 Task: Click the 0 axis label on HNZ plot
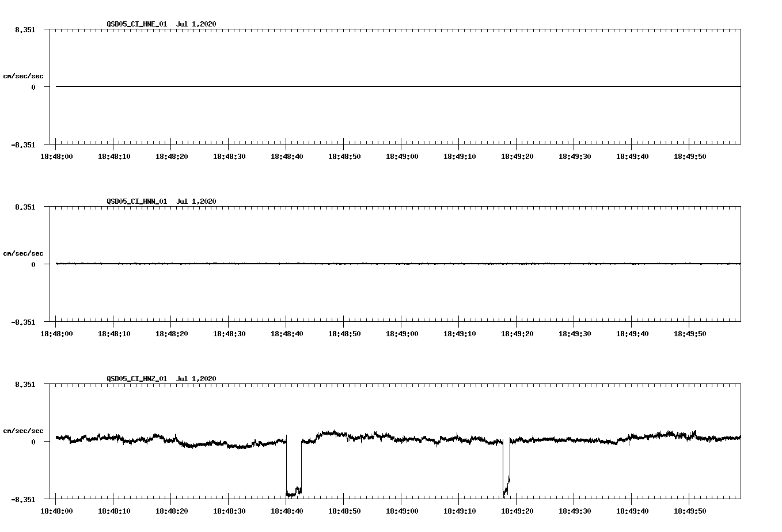pos(33,442)
